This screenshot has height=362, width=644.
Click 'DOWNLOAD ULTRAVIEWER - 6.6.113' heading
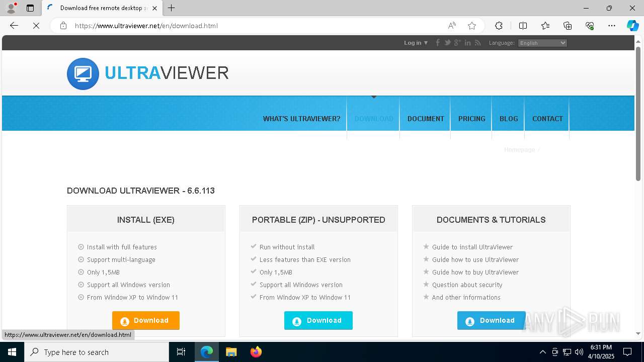[x=141, y=191]
